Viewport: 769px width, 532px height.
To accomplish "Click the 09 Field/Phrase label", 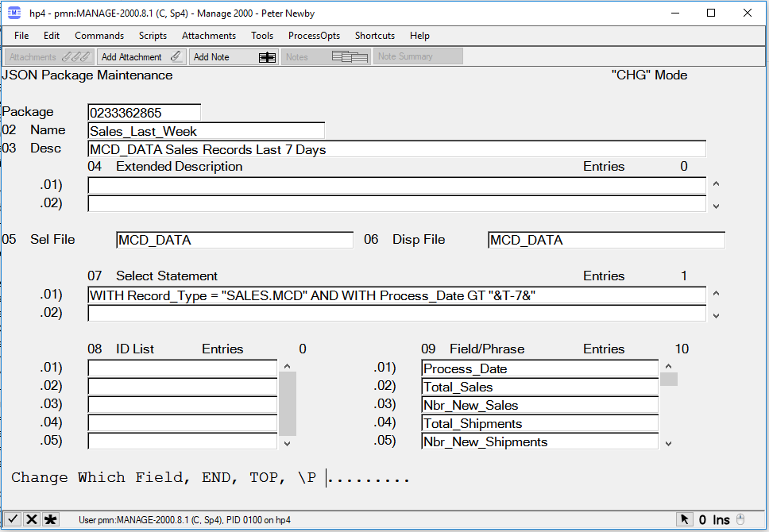I will [473, 349].
